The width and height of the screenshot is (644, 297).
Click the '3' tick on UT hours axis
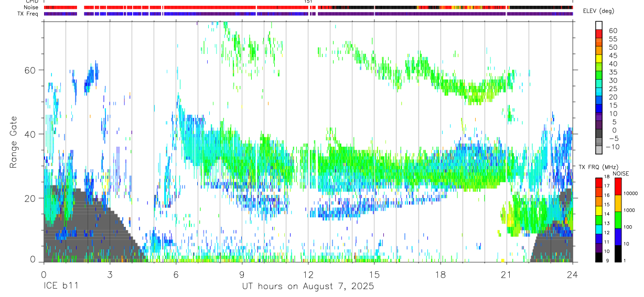(x=110, y=274)
